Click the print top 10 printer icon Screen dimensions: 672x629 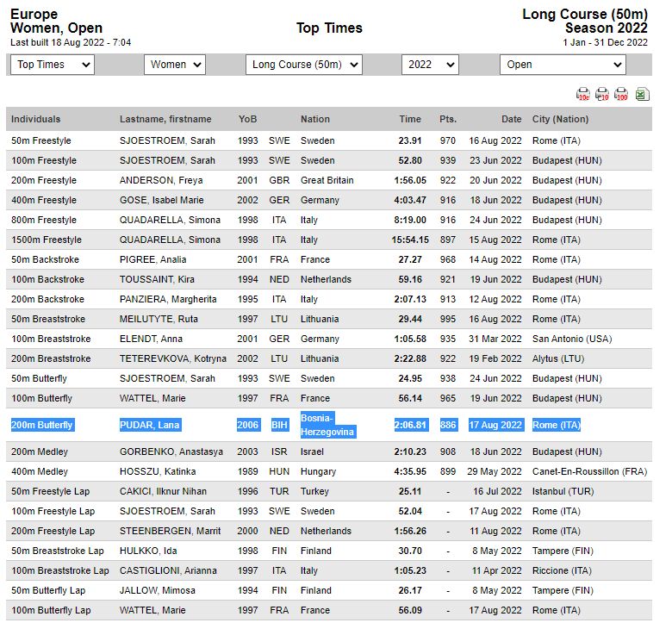pos(602,94)
